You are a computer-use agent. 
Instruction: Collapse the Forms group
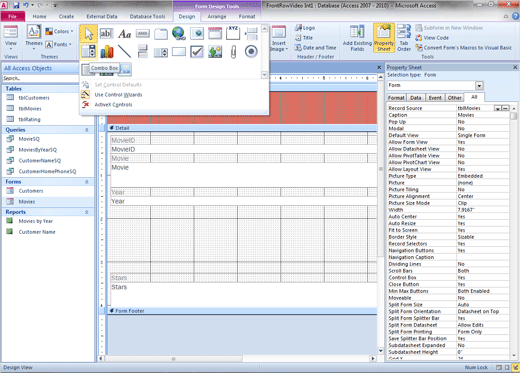(87, 182)
